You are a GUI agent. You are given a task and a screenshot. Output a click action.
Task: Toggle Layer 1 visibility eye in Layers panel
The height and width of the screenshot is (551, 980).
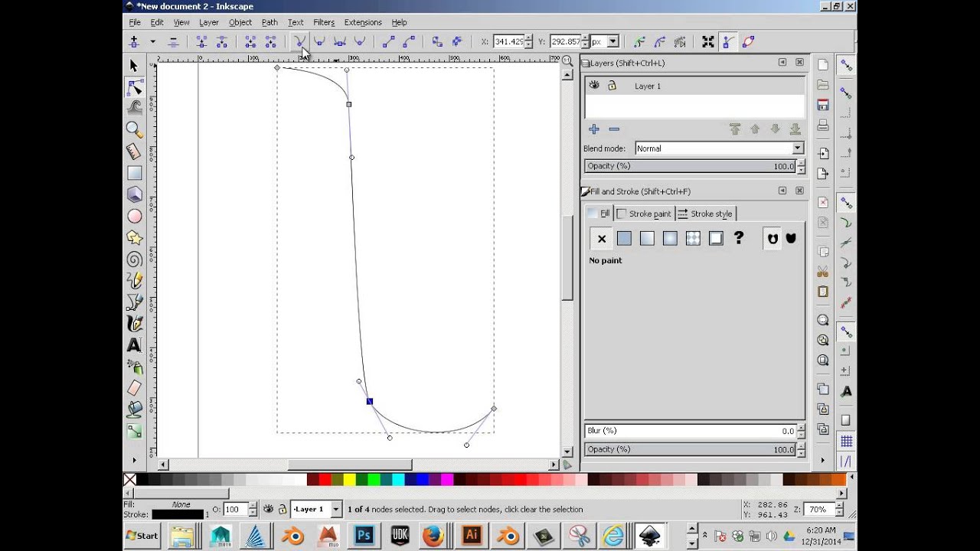tap(594, 86)
